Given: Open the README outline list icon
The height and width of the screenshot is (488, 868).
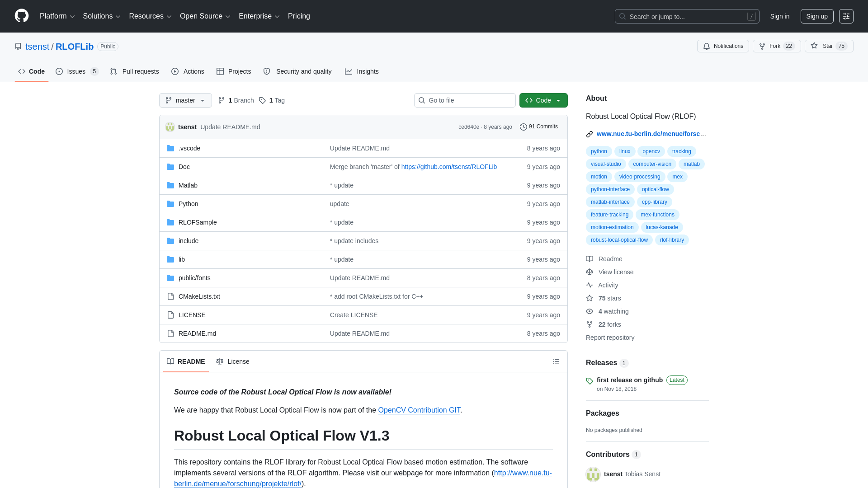Looking at the screenshot, I should pyautogui.click(x=556, y=361).
